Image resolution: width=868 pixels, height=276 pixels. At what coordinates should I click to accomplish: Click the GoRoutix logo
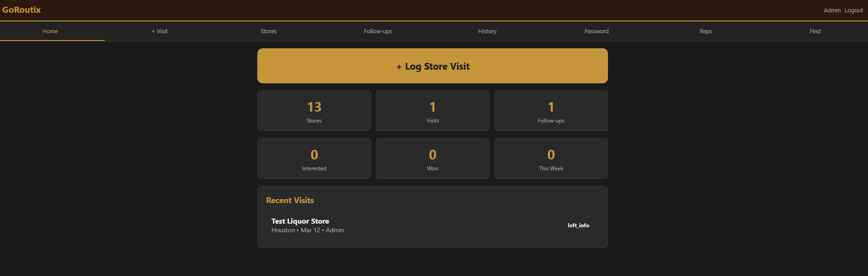click(x=21, y=10)
